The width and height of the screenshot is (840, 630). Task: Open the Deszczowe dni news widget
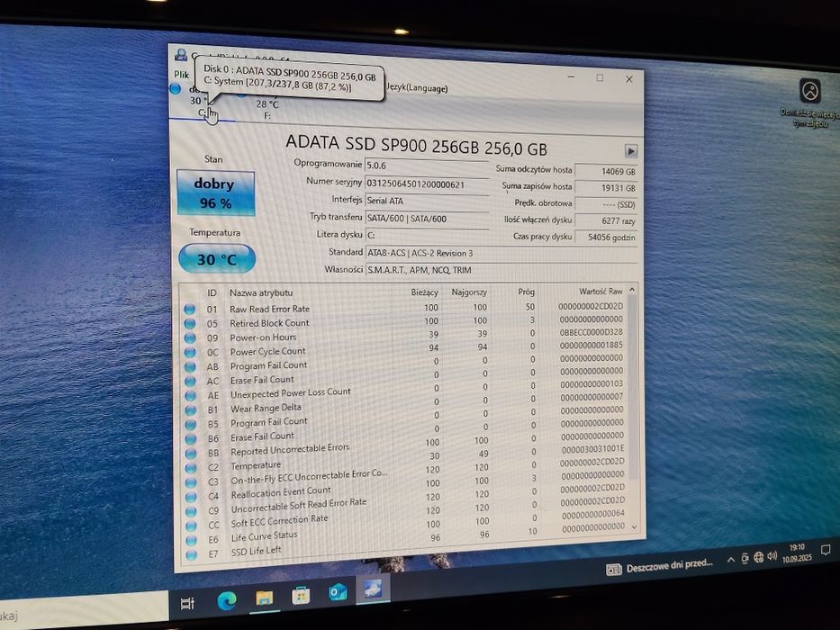pos(659,566)
